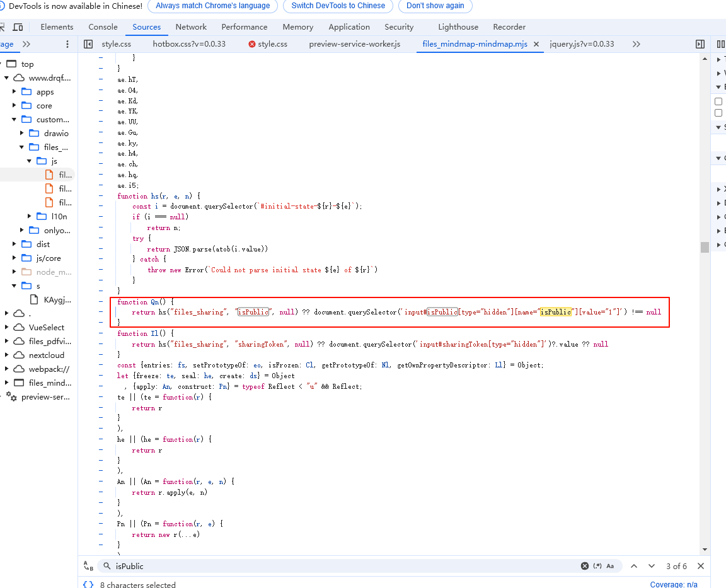Click Don't show again button

(435, 6)
